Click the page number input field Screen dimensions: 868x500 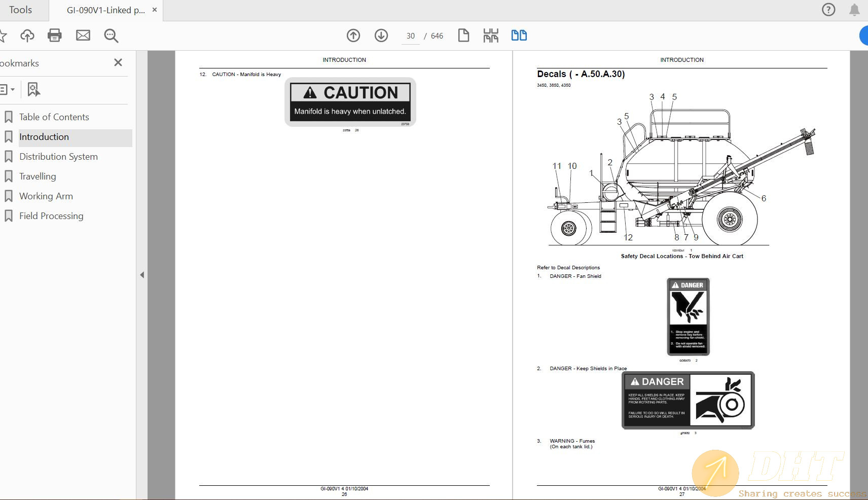pos(411,36)
